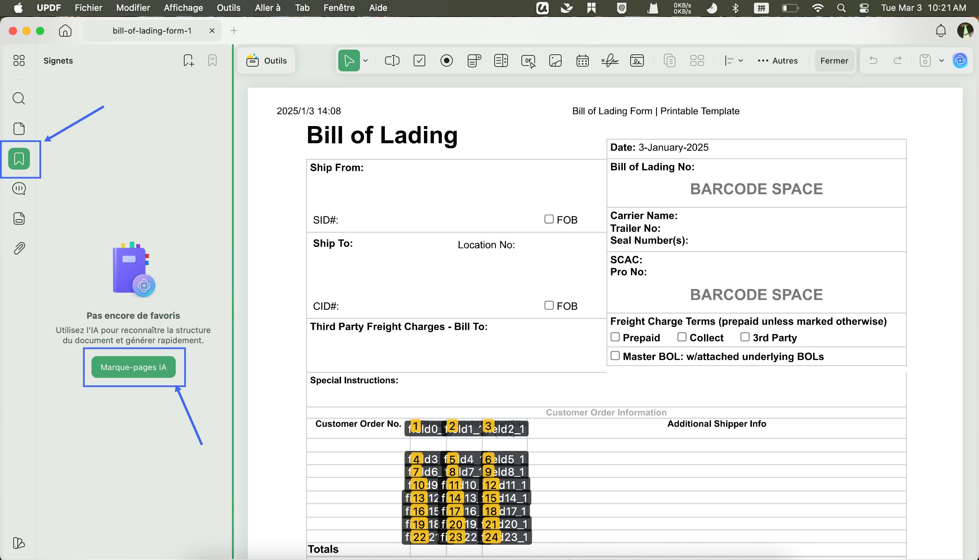
Task: Select the radio button form tool
Action: click(x=446, y=60)
